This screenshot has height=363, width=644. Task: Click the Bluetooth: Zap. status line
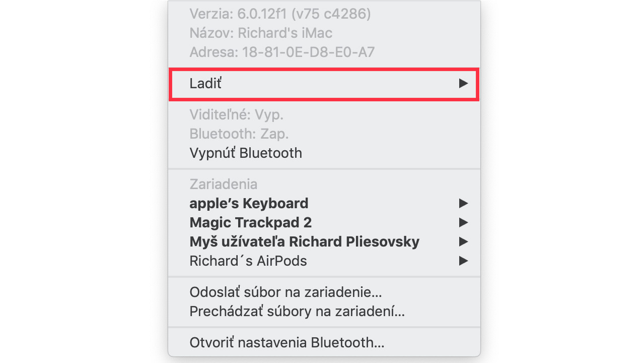pyautogui.click(x=239, y=134)
